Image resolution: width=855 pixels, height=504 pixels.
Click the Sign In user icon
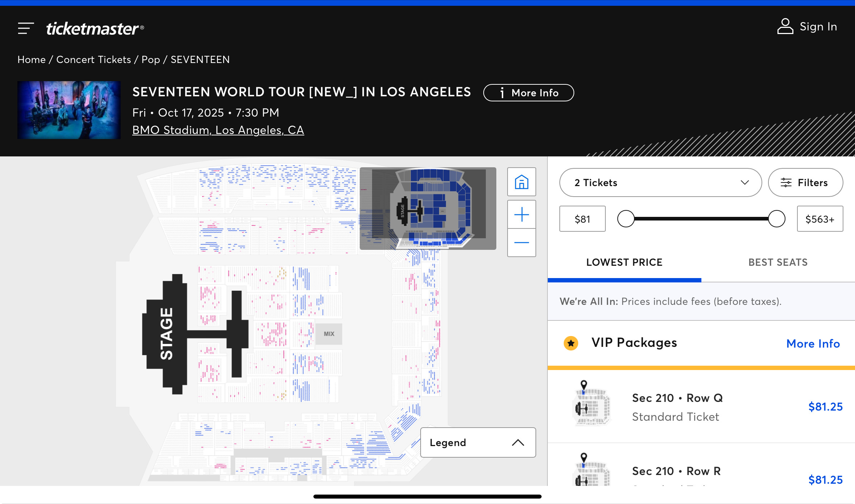click(785, 26)
